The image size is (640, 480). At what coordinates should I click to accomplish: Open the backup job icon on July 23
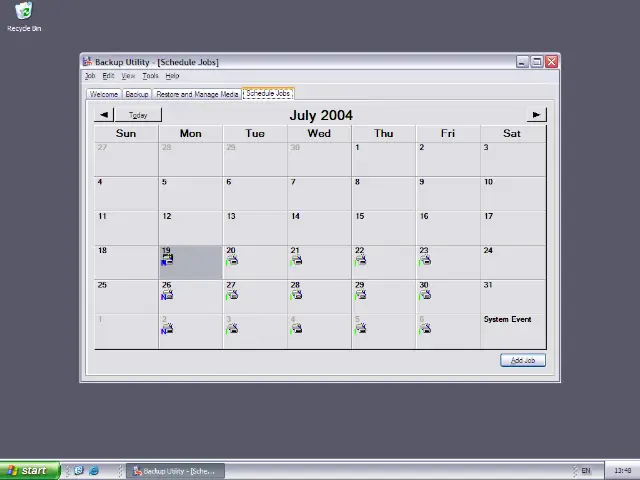(425, 260)
